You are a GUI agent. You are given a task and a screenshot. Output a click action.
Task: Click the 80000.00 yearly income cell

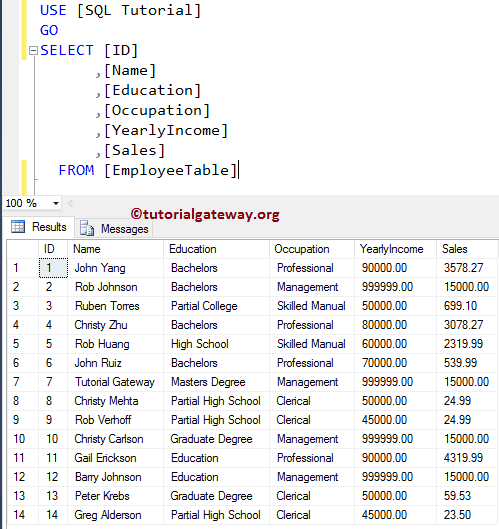coord(395,325)
